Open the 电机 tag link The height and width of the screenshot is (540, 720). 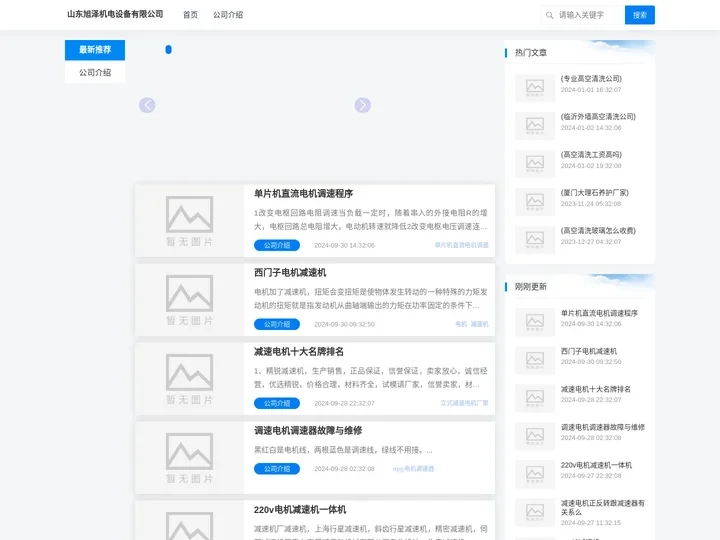[x=461, y=324]
